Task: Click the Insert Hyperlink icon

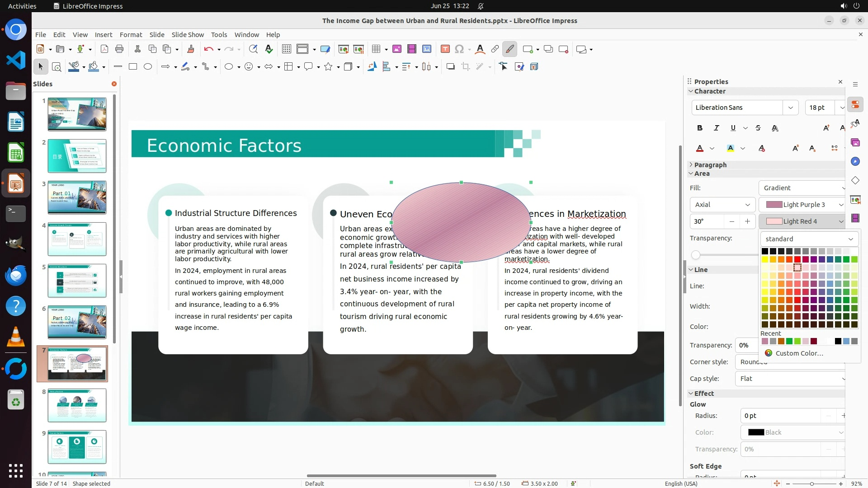Action: click(495, 49)
